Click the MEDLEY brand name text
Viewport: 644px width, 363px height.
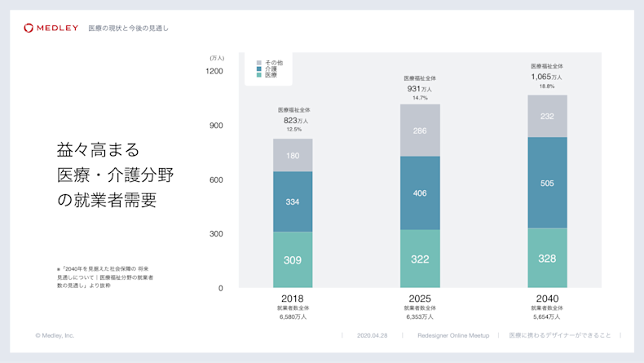tap(58, 28)
